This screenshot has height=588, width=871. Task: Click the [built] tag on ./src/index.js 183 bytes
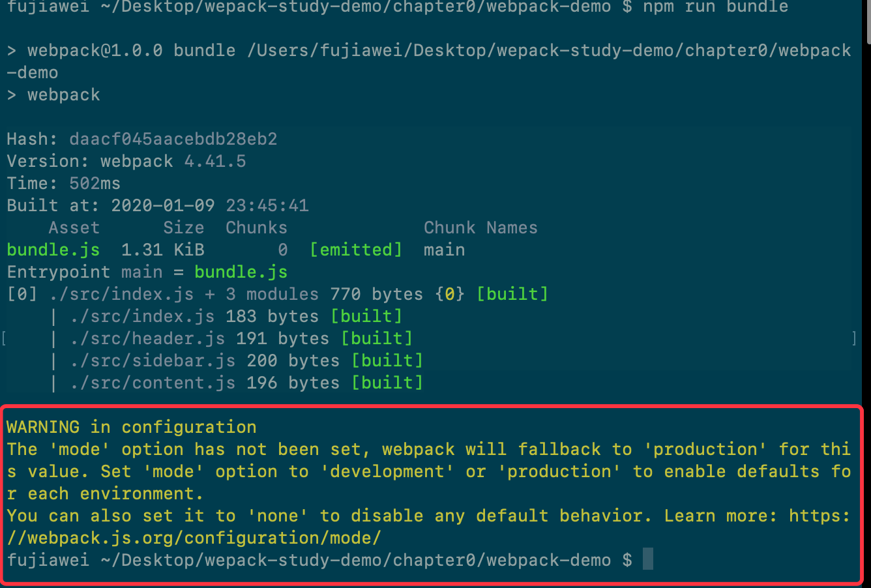click(x=366, y=316)
